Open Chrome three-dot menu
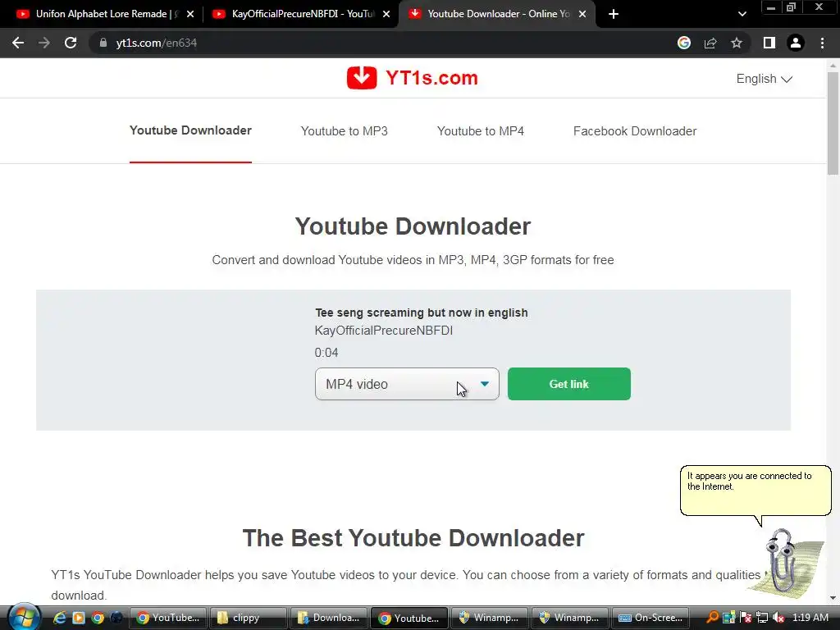The width and height of the screenshot is (840, 630). (822, 43)
